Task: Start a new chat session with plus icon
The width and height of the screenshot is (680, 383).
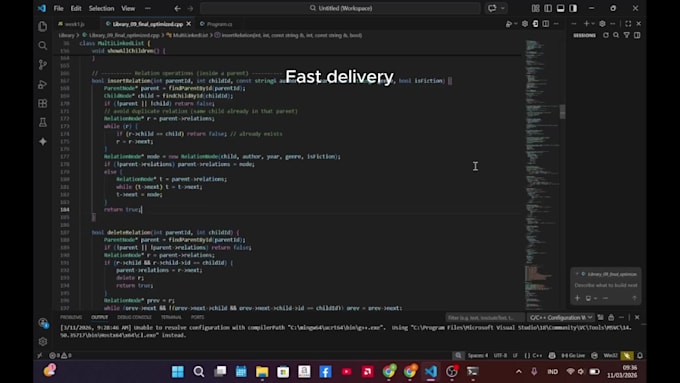Action: pos(586,24)
